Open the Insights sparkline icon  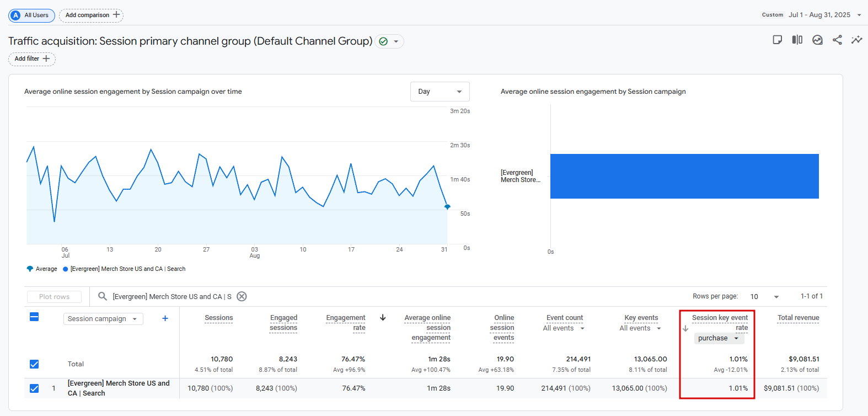[856, 40]
